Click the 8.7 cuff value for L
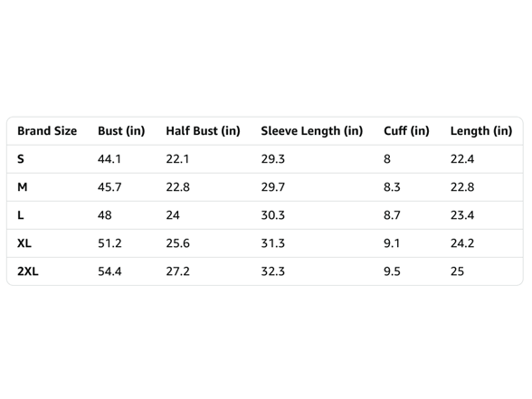 (392, 215)
